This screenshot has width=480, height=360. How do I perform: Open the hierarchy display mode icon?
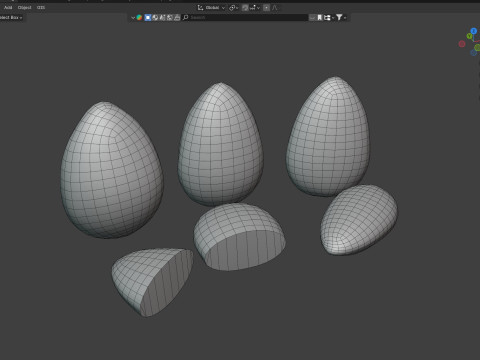coord(327,17)
